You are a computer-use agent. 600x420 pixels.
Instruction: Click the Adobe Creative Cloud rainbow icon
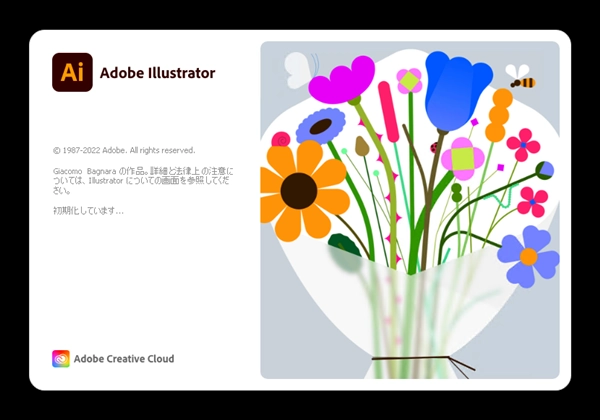(x=61, y=359)
